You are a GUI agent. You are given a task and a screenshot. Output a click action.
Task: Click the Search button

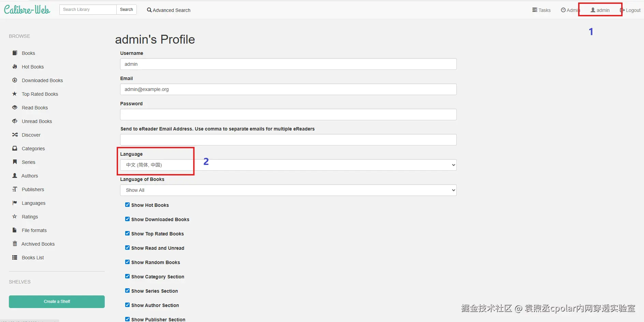click(126, 10)
